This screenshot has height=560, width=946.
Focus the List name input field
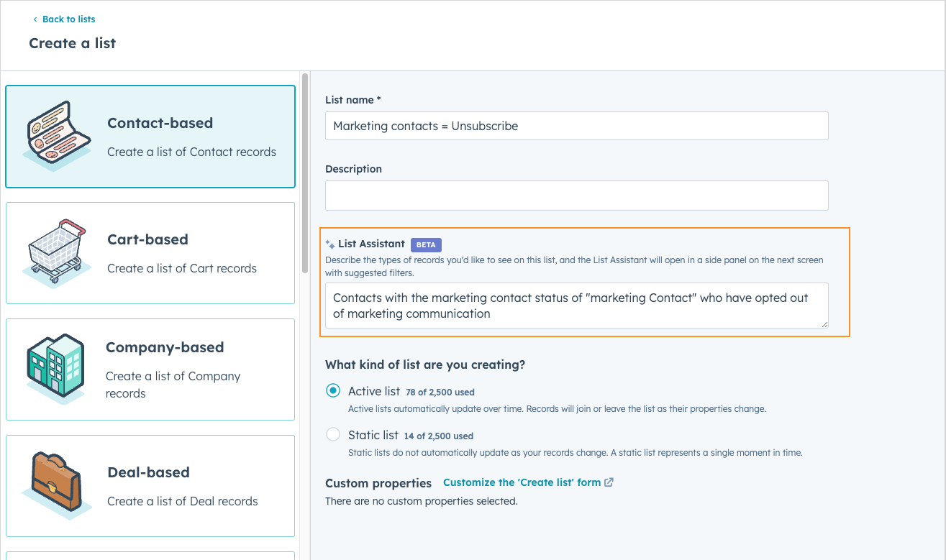[x=576, y=126]
